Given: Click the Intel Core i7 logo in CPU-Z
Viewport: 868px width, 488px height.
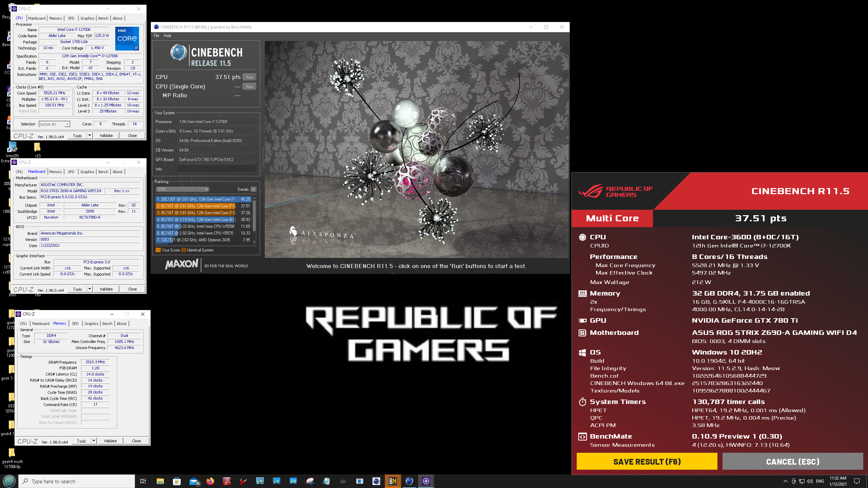Looking at the screenshot, I should (127, 38).
